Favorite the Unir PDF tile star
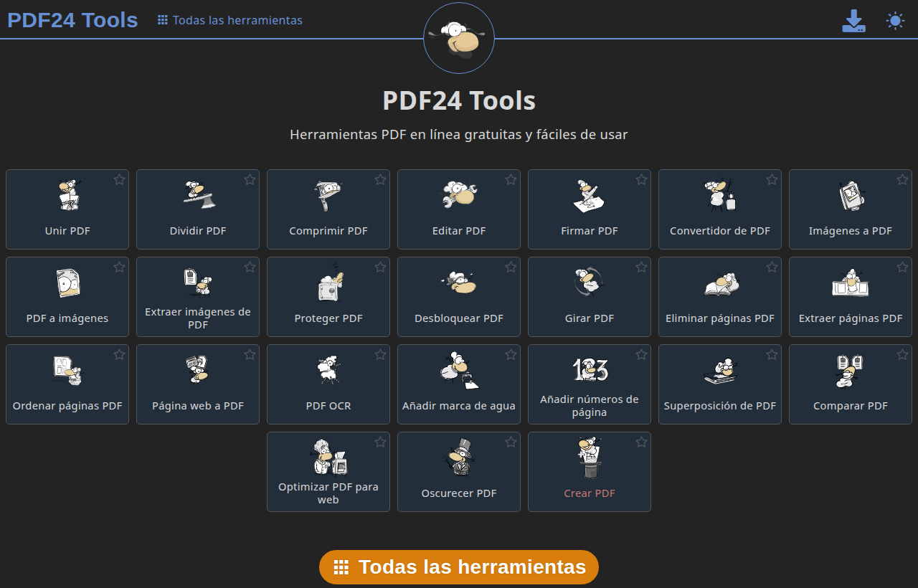The height and width of the screenshot is (588, 918). [x=119, y=179]
